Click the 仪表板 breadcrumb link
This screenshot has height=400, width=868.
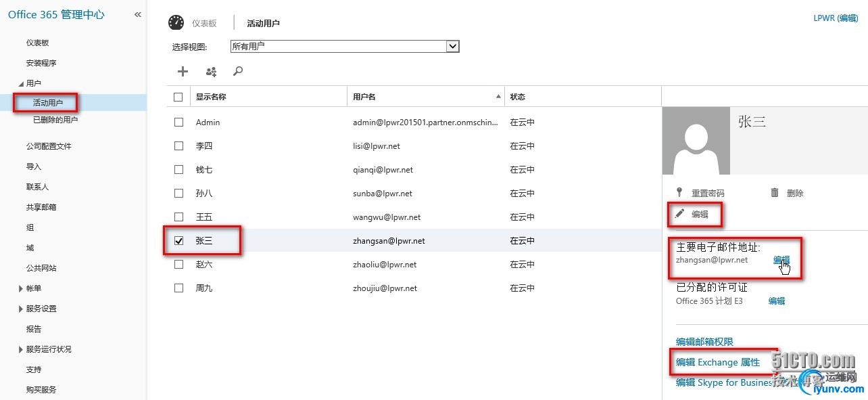[204, 23]
